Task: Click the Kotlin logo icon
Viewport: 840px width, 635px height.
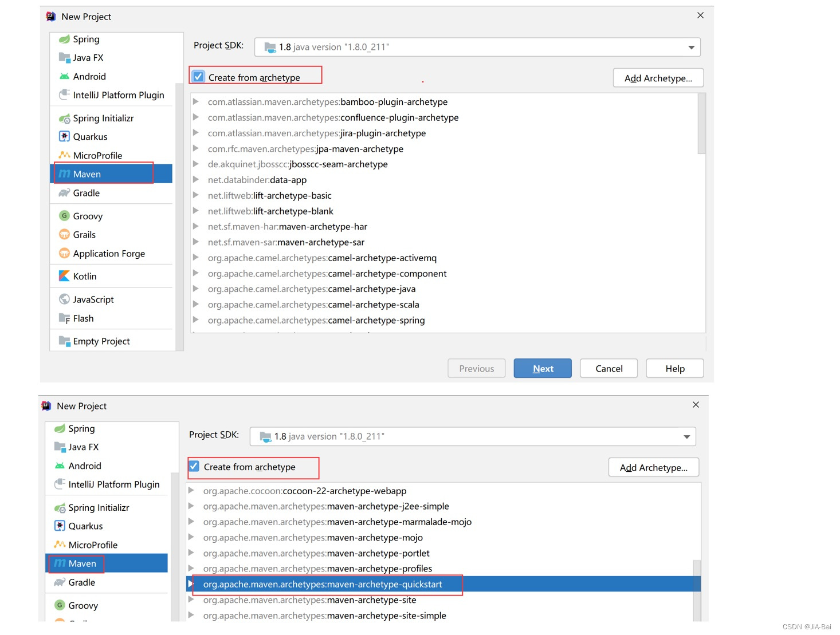Action: 64,276
